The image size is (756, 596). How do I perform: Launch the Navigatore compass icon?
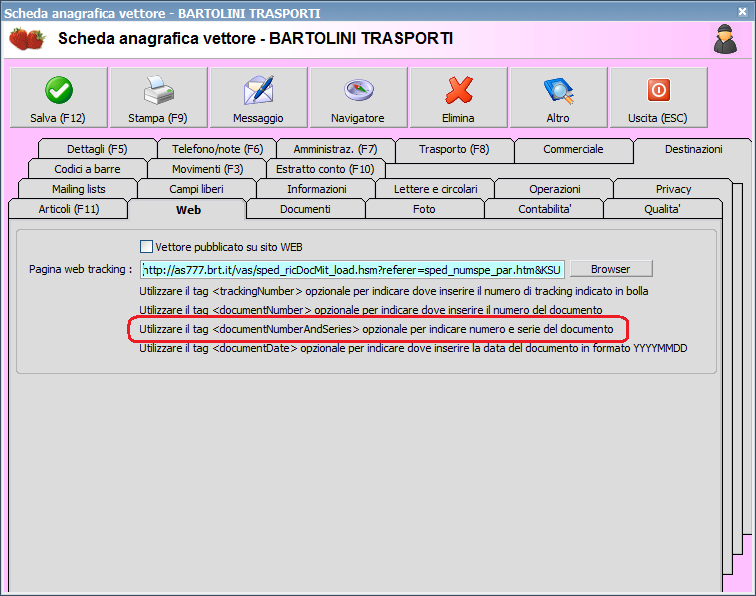[359, 90]
